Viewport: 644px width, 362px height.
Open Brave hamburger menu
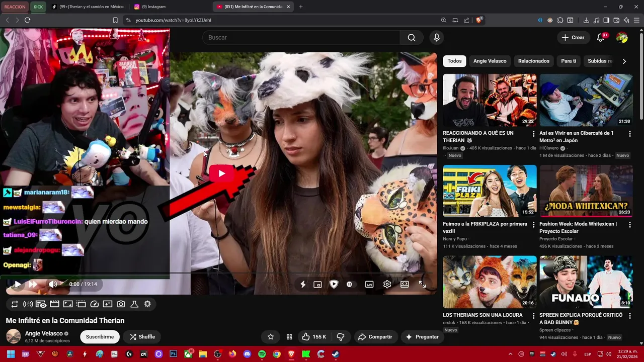click(636, 20)
